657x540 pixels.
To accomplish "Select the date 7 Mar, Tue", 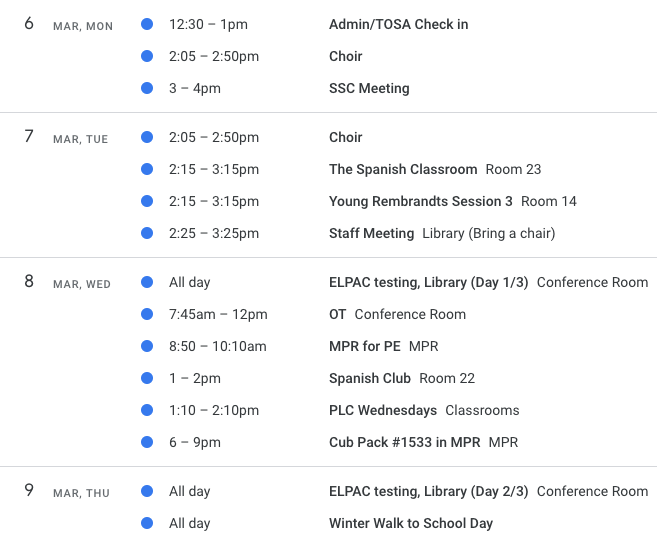I will point(66,137).
